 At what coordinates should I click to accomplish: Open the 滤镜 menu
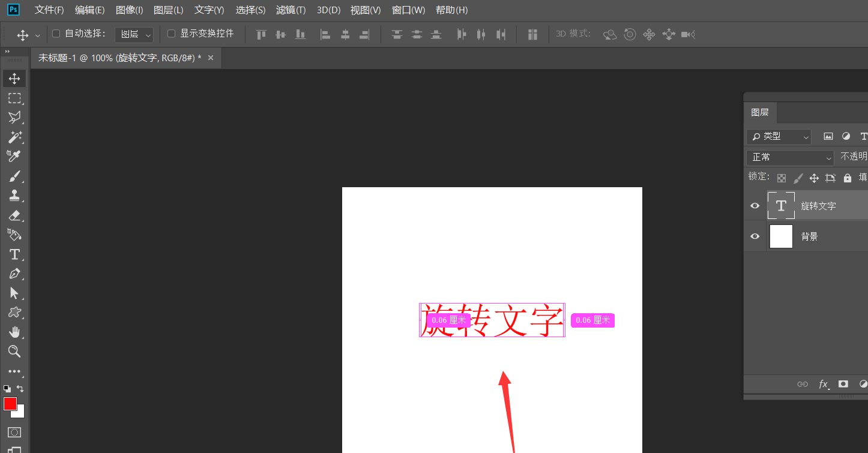coord(291,10)
